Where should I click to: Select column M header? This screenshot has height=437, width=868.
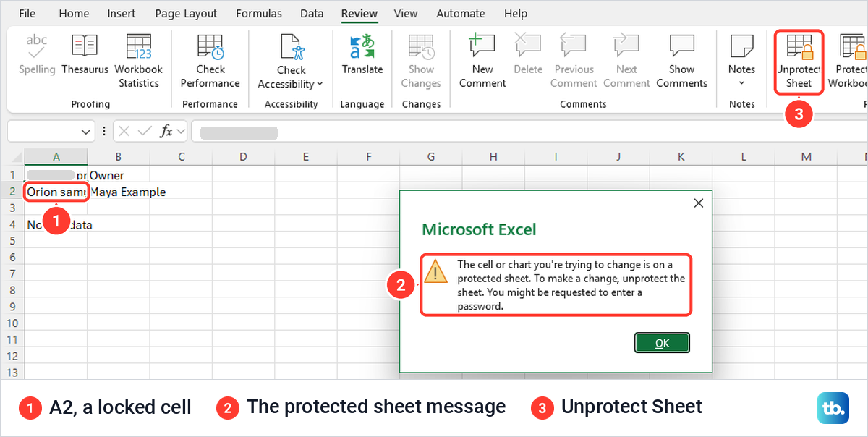[x=806, y=156]
